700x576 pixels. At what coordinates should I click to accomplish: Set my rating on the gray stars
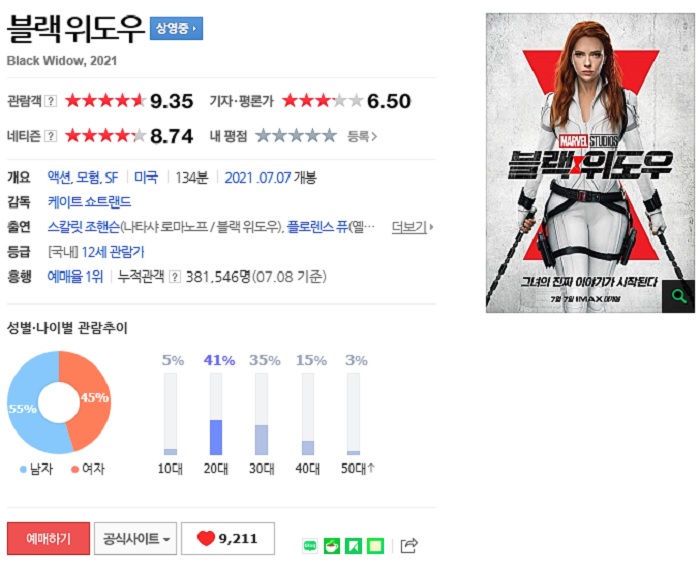[296, 136]
